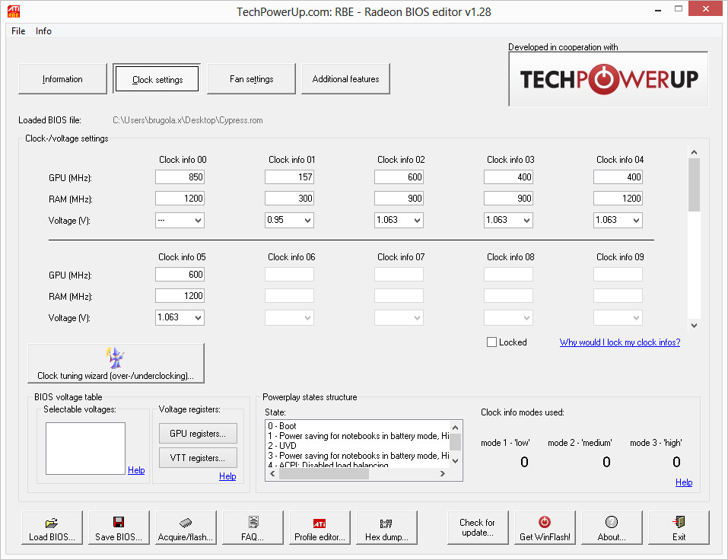Check for update button
The image size is (728, 560).
478,527
